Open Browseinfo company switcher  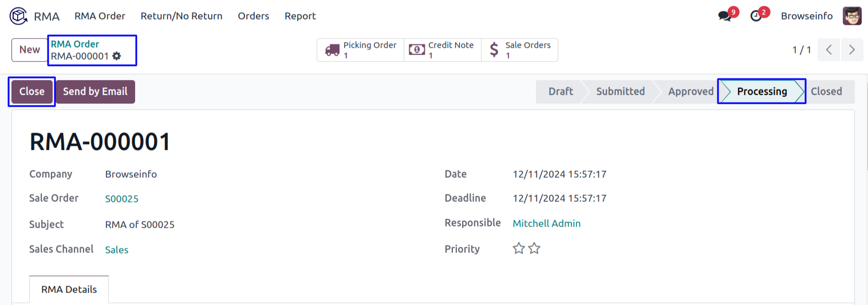[x=807, y=16]
